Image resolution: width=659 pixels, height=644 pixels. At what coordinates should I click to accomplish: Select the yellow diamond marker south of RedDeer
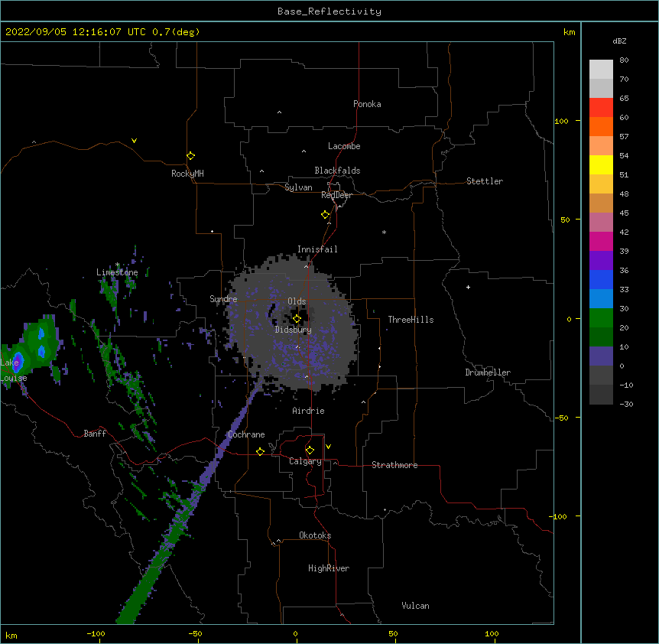[x=325, y=215]
